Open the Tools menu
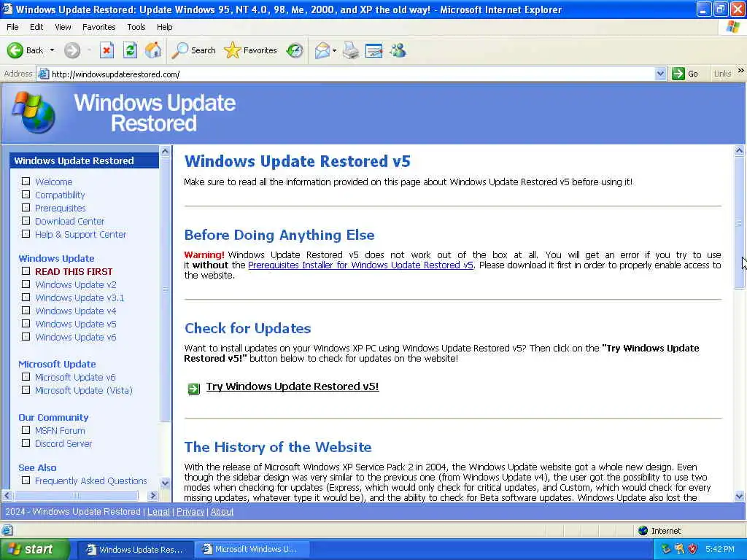The height and width of the screenshot is (560, 747). [136, 27]
